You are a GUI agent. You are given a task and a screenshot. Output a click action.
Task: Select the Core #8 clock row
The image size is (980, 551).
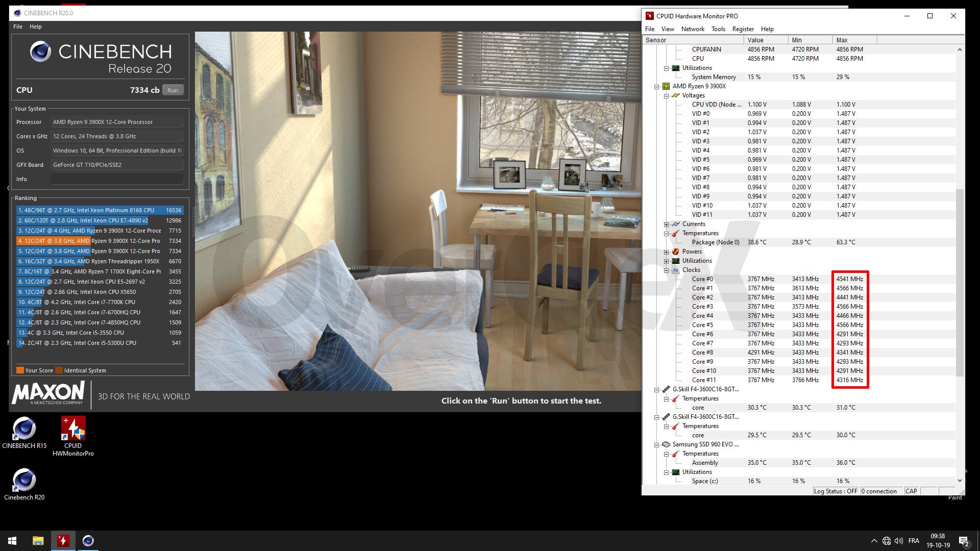coord(799,353)
